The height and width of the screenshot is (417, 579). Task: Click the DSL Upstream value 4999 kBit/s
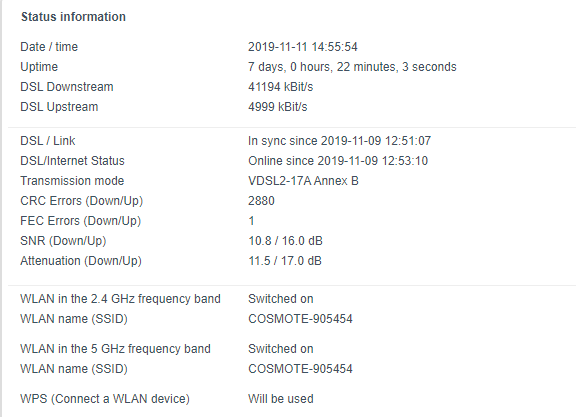[277, 107]
